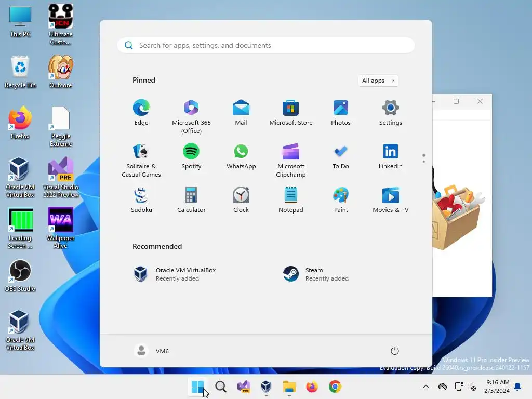The image size is (532, 399).
Task: Open Microsoft Clipchamp
Action: coord(291,161)
